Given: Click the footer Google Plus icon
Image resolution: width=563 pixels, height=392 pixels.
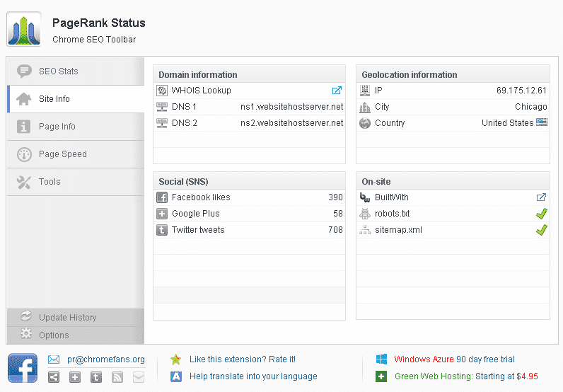Looking at the screenshot, I should (x=75, y=377).
